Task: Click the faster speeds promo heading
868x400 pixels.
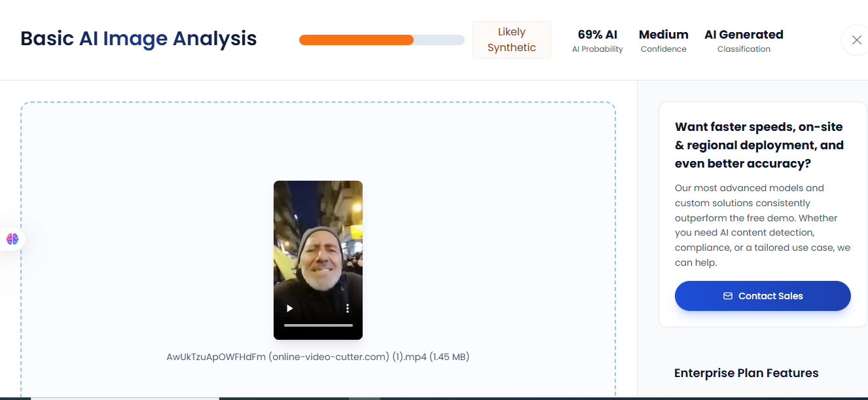Action: [x=759, y=145]
